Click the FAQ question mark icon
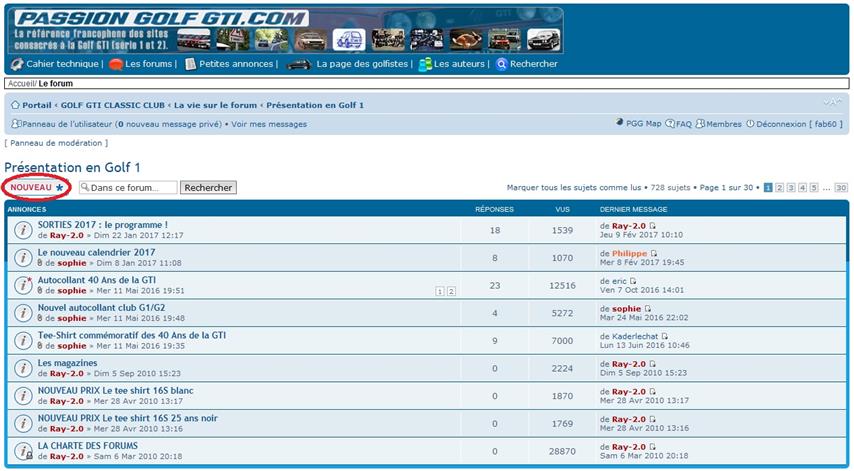 670,124
